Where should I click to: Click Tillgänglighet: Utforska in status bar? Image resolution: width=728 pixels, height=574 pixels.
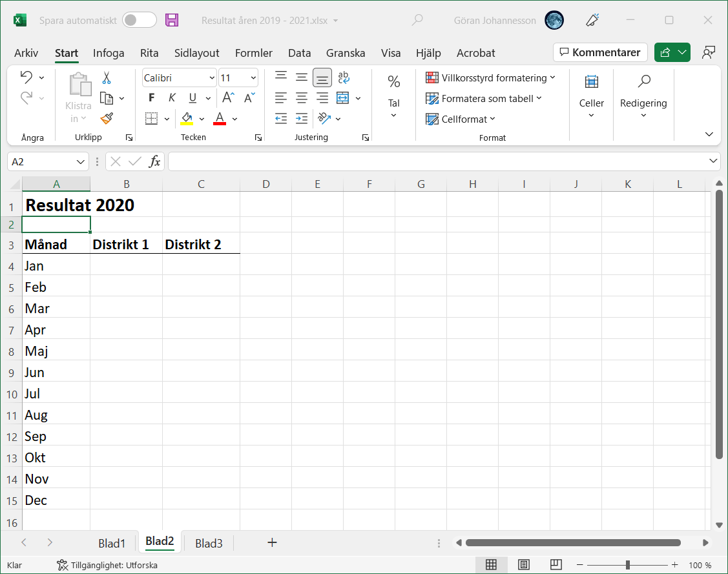pos(107,565)
